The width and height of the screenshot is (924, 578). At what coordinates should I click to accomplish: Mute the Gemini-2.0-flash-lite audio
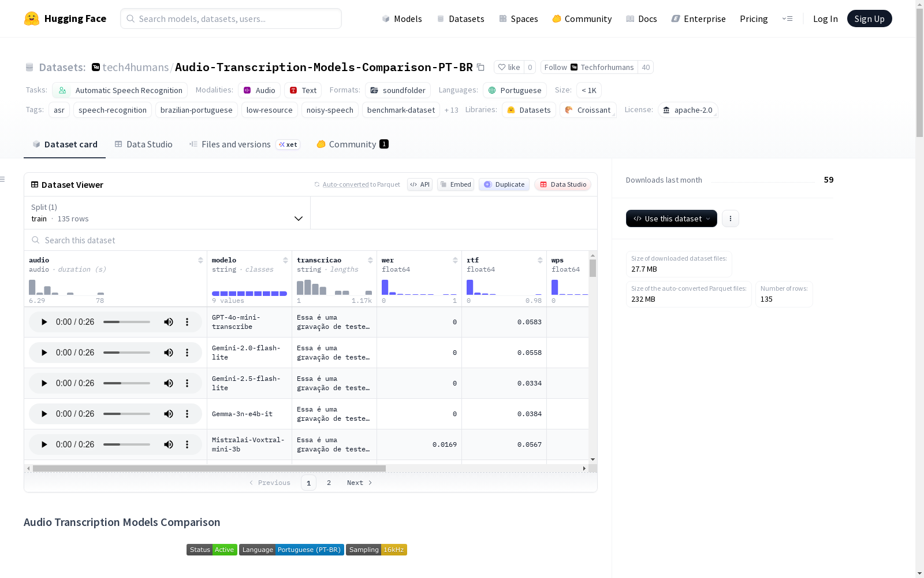point(169,353)
